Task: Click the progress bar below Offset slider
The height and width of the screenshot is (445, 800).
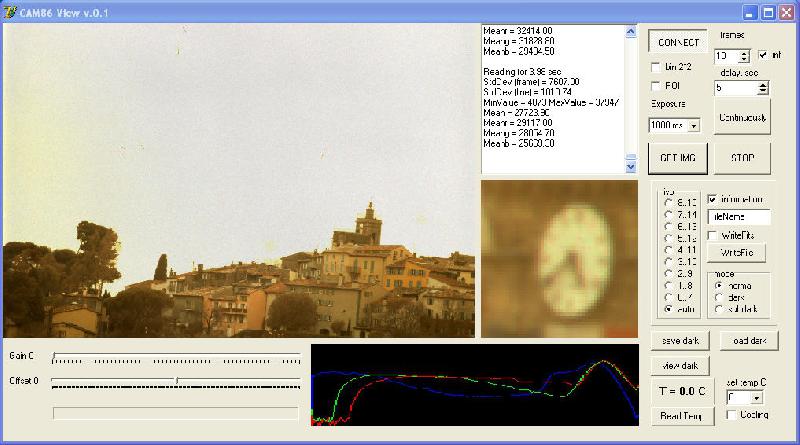Action: [x=176, y=413]
